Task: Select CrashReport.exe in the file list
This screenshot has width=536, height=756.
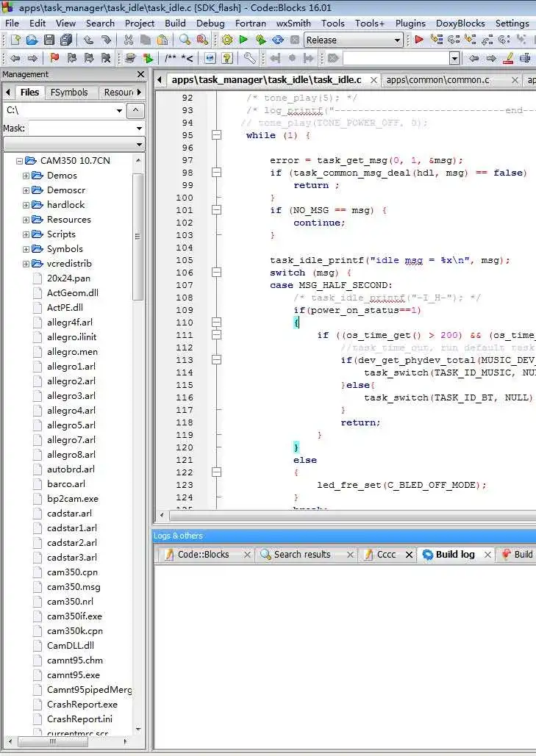Action: point(82,705)
